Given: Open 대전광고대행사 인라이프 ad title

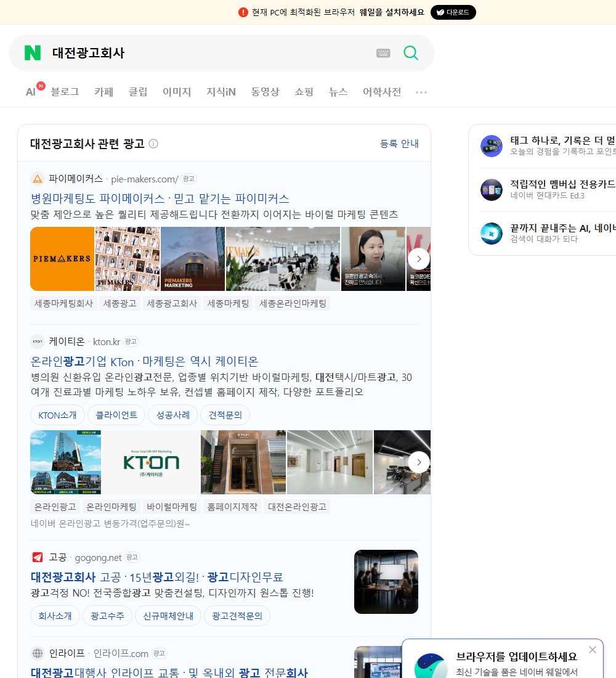Looking at the screenshot, I should 169,672.
